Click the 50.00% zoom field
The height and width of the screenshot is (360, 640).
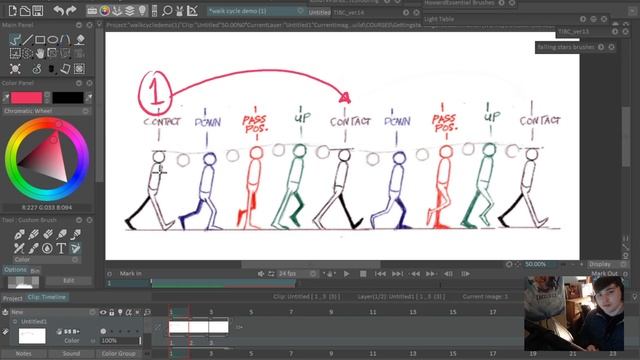point(540,264)
